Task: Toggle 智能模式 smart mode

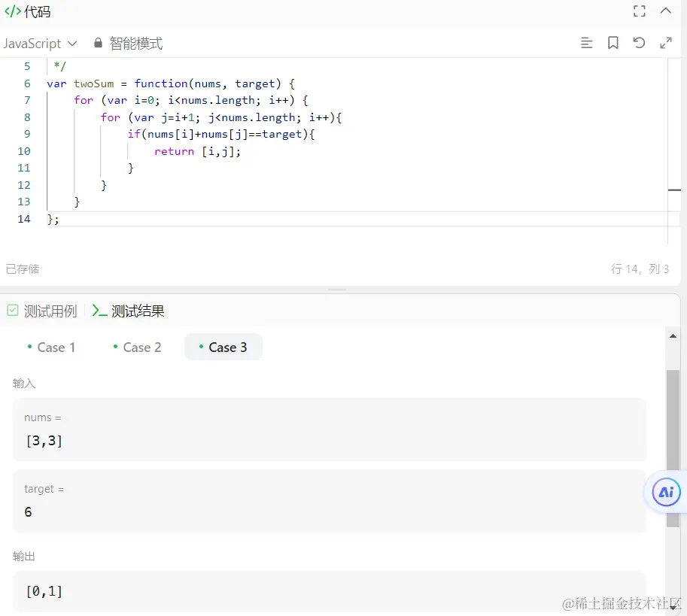Action: coord(136,44)
